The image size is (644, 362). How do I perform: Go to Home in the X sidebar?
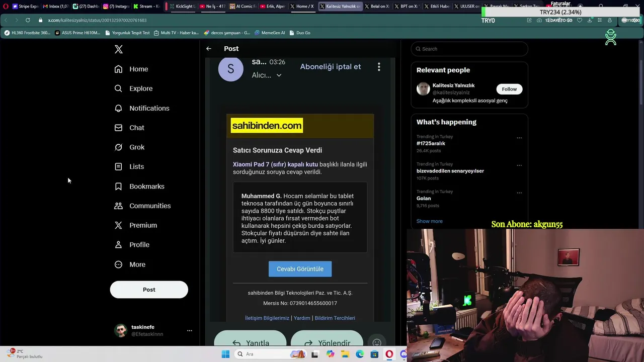[x=131, y=69]
